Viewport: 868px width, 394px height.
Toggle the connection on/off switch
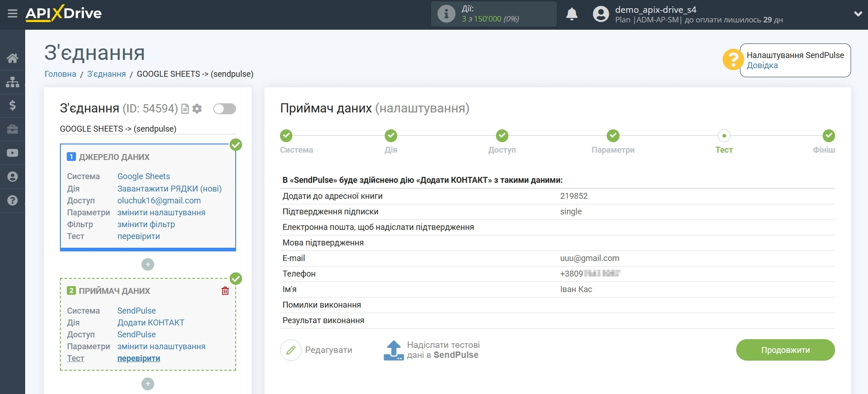point(224,109)
